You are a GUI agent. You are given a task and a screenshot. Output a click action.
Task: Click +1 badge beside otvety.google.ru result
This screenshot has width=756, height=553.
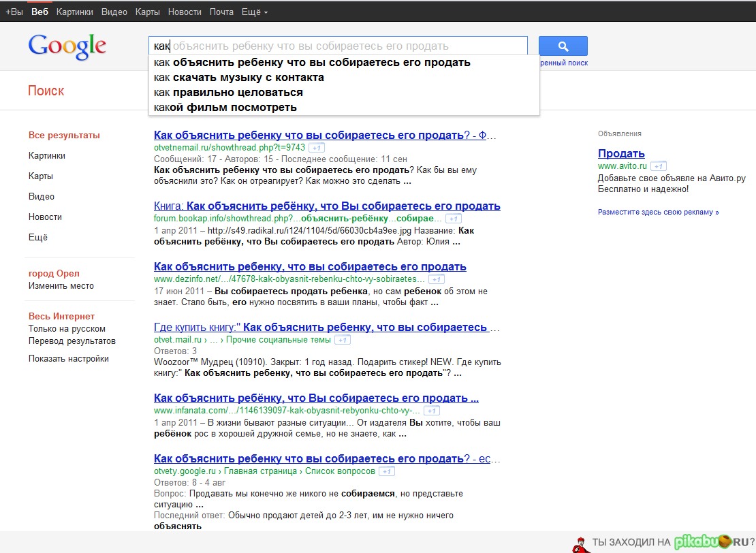pyautogui.click(x=387, y=471)
